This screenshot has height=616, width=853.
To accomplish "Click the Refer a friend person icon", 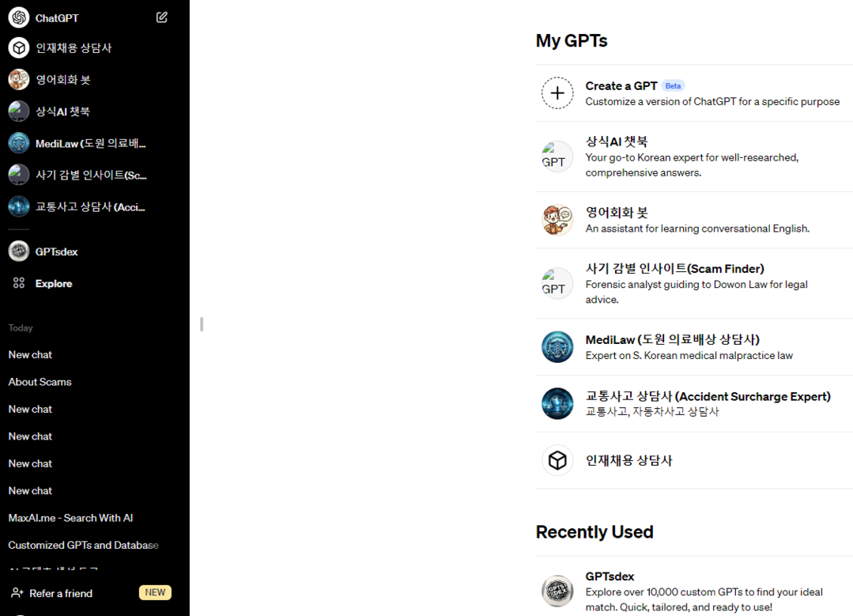I will tap(17, 592).
